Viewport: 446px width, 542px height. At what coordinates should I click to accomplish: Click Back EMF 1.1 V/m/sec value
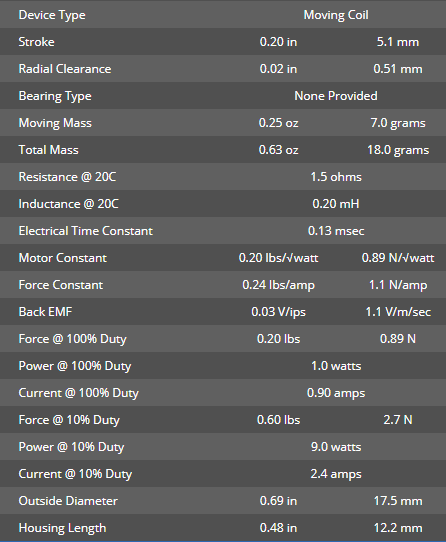tap(398, 312)
